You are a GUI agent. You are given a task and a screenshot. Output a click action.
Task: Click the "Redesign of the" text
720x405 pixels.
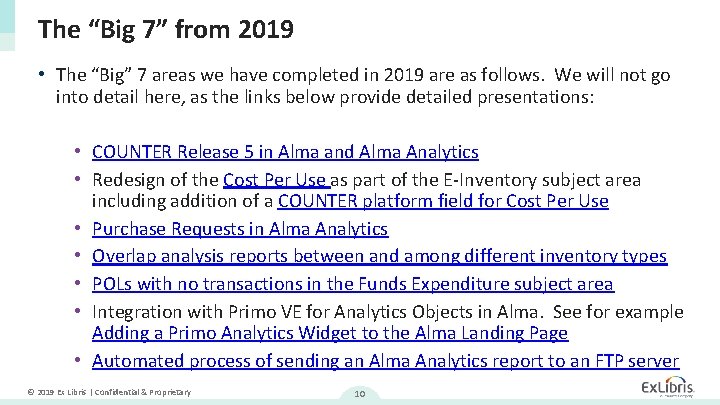click(x=155, y=180)
